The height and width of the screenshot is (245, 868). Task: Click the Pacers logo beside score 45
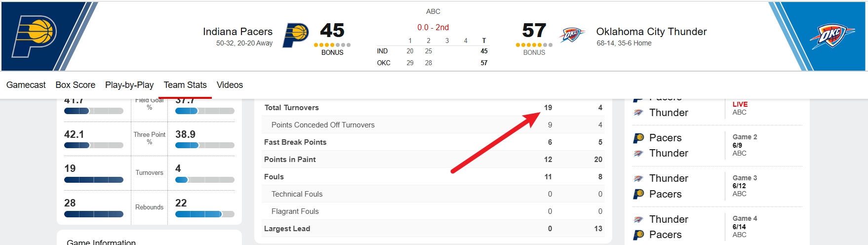(295, 35)
